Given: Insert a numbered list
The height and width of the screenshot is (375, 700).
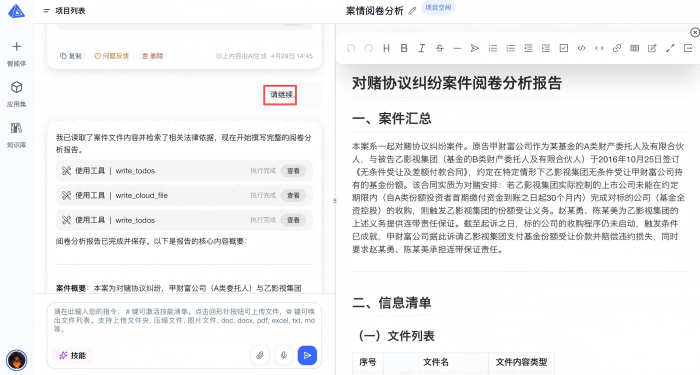Looking at the screenshot, I should (510, 48).
